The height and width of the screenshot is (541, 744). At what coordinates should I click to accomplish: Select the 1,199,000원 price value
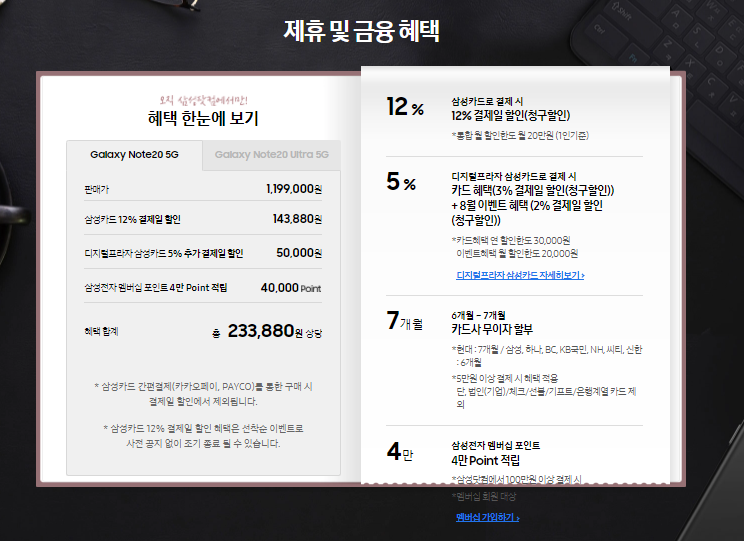pos(294,189)
